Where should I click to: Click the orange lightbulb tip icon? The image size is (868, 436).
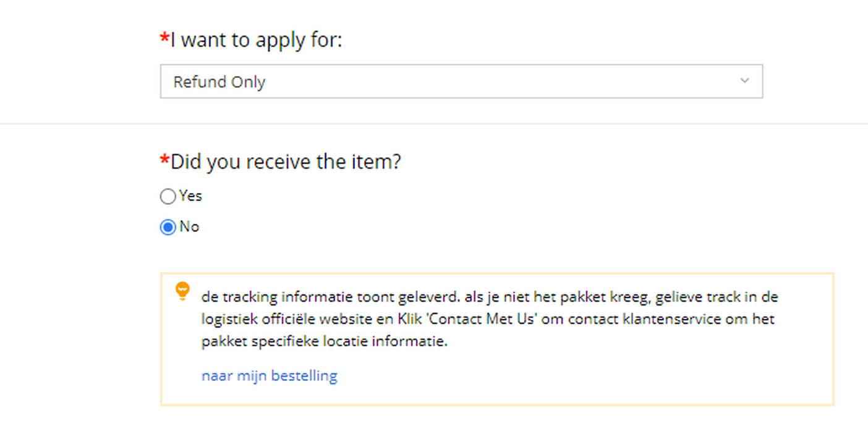point(182,291)
